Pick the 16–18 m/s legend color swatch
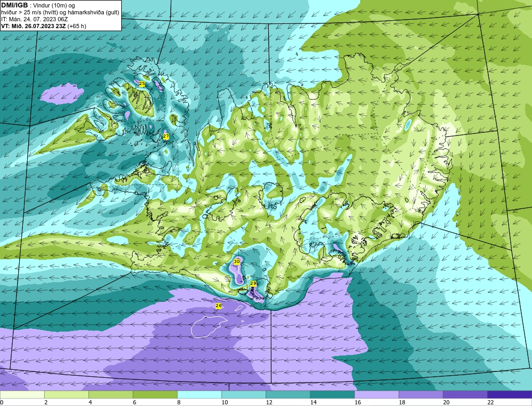The width and height of the screenshot is (532, 406). 377,395
